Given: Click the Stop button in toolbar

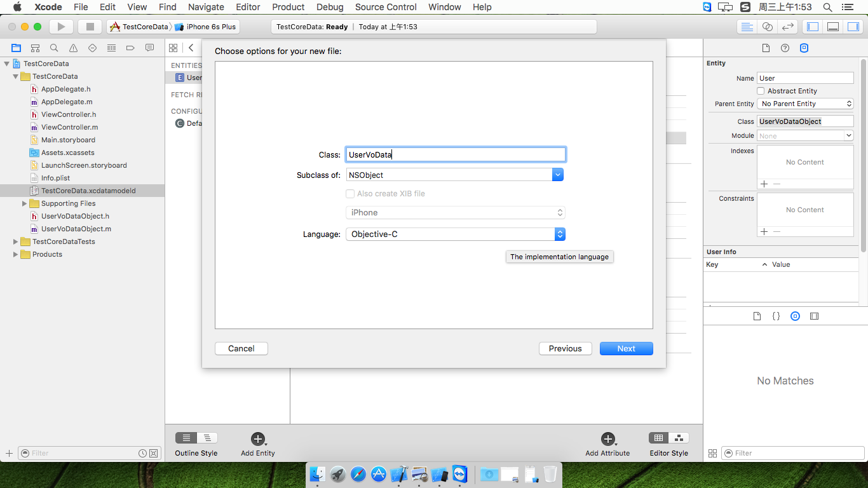Looking at the screenshot, I should click(90, 27).
